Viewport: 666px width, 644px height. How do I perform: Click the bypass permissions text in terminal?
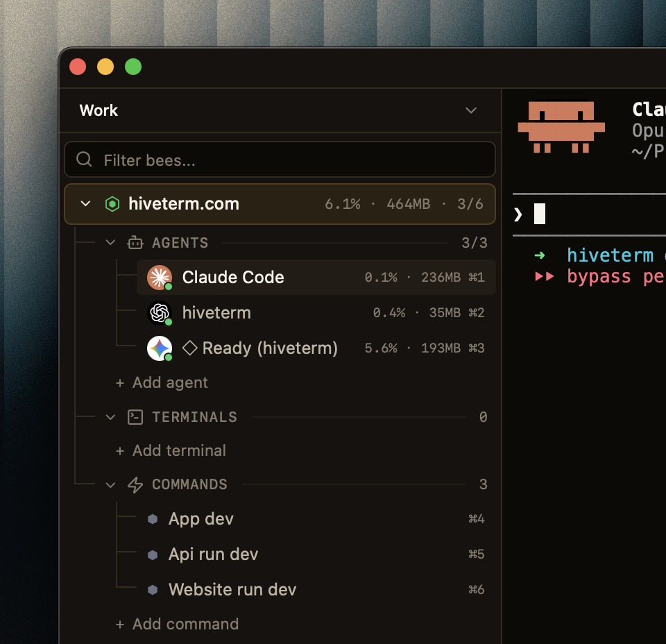616,277
